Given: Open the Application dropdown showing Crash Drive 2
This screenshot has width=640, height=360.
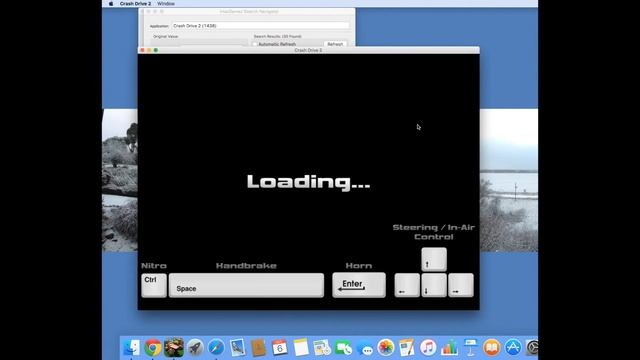Looking at the screenshot, I should click(260, 26).
